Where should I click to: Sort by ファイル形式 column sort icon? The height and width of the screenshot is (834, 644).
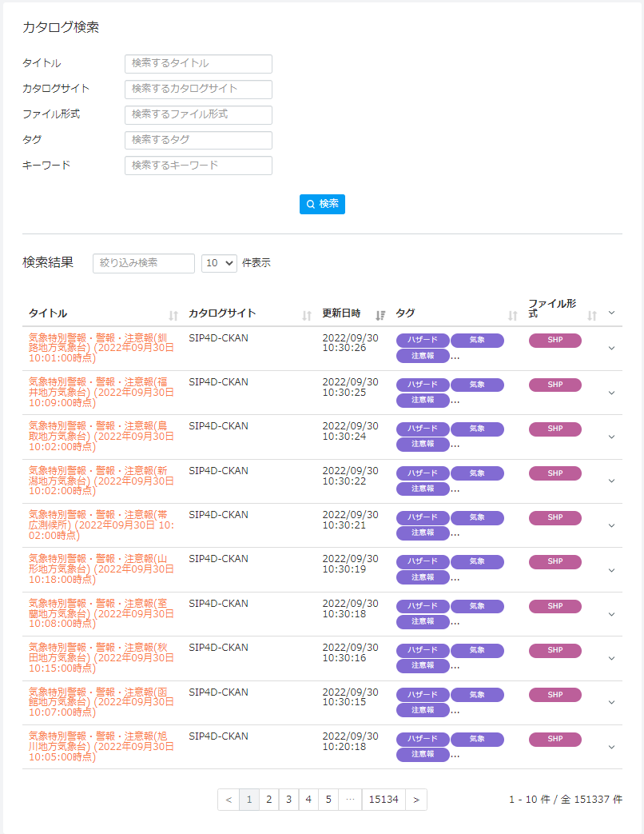(592, 315)
